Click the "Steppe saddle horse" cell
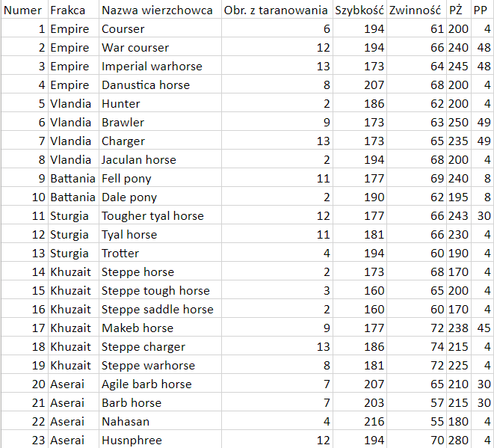Viewport: 494px width, 448px height. [x=157, y=309]
